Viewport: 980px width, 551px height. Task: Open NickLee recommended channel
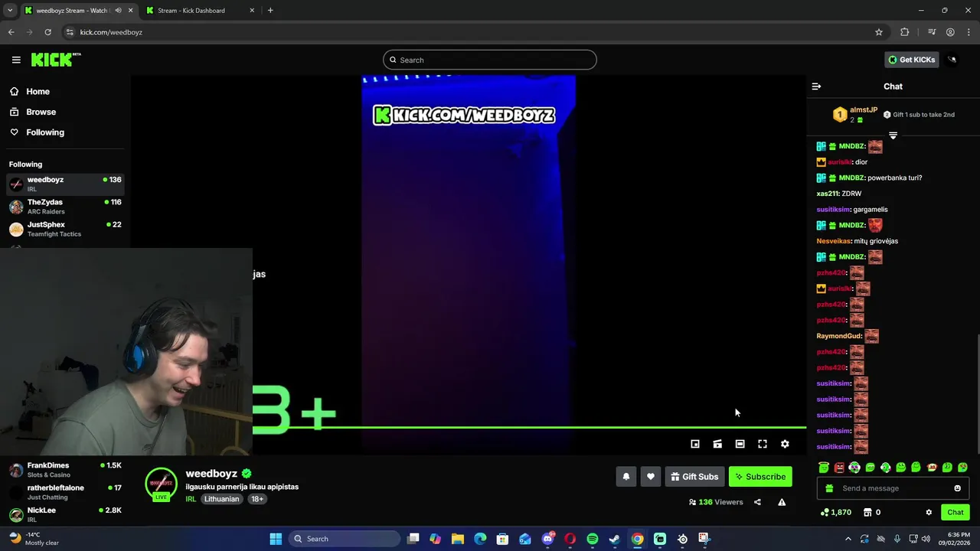point(65,514)
